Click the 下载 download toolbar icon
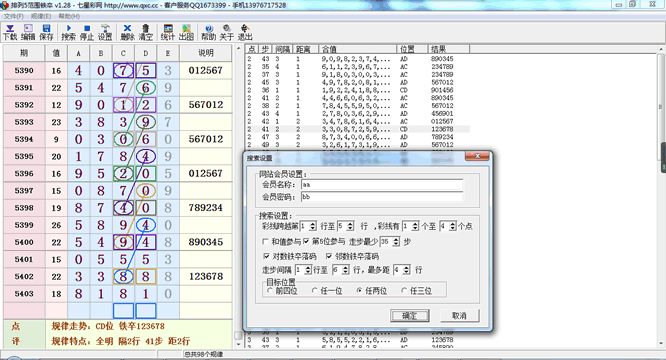Viewport: 666px width, 360px height. (x=10, y=32)
